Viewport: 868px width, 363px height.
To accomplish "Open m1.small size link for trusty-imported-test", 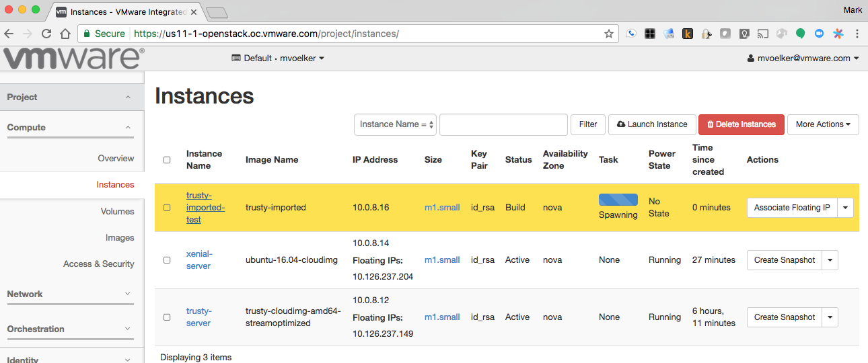I will tap(442, 208).
